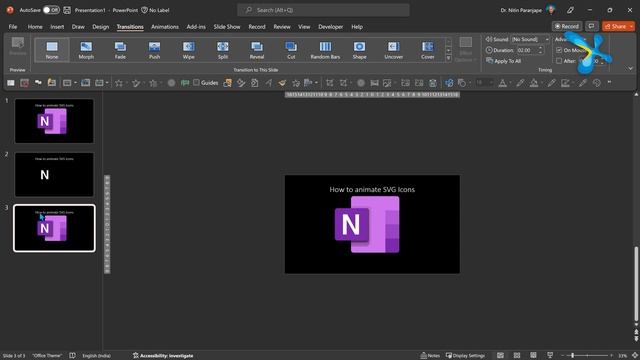Click the Record button
The height and width of the screenshot is (360, 640).
click(x=567, y=26)
